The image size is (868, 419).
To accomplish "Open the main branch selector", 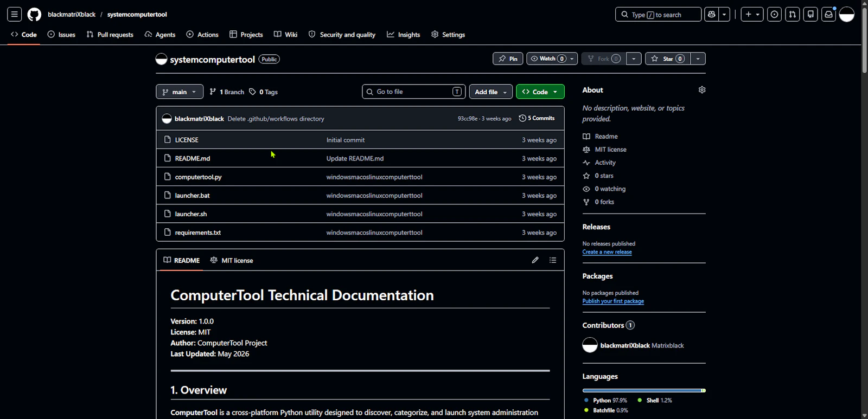I will [x=180, y=92].
